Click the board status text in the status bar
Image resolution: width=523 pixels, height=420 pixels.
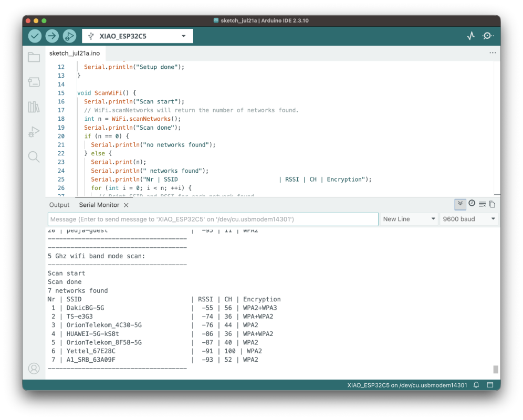click(x=407, y=385)
